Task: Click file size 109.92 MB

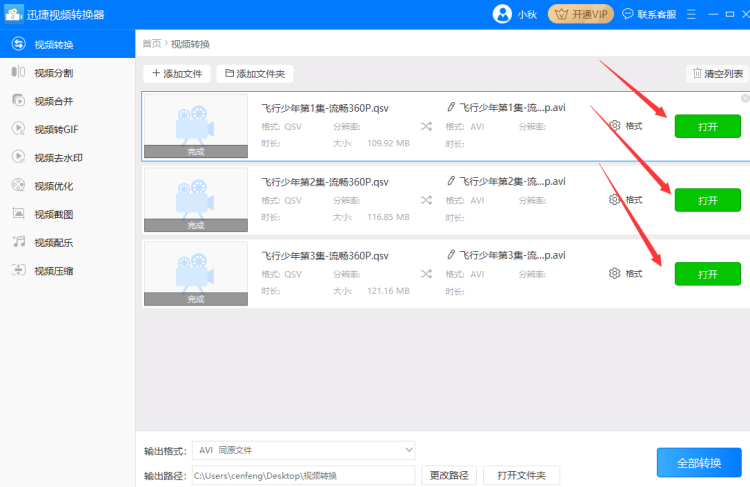Action: (x=388, y=143)
